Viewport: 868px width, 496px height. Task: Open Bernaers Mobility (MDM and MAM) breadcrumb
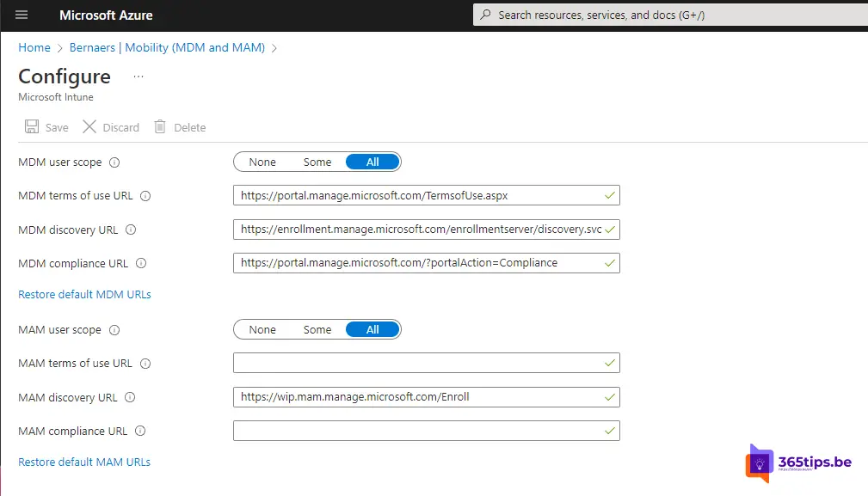[x=167, y=47]
